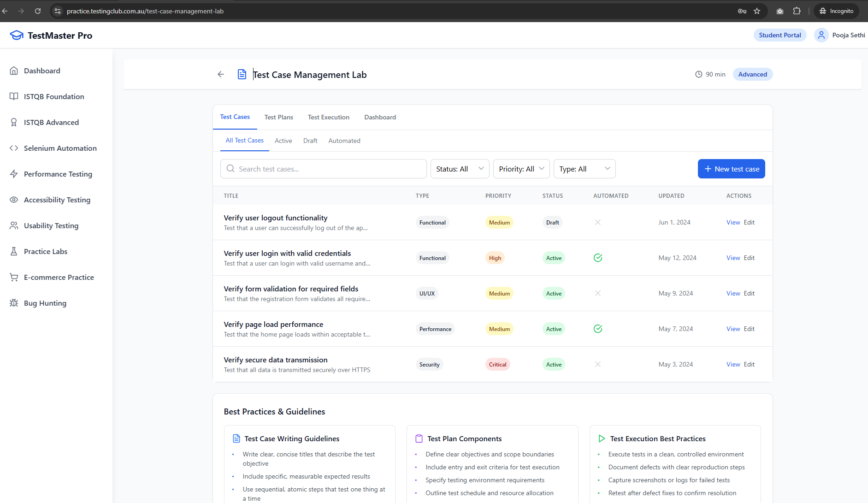Viewport: 868px width, 503px height.
Task: Click the TestMaster Pro graduation cap logo
Action: coord(17,36)
